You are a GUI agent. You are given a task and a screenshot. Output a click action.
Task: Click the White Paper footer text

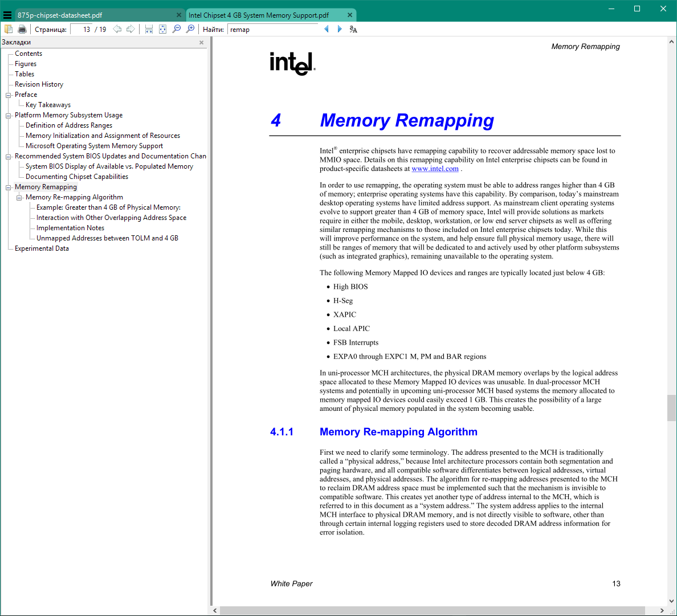(291, 584)
